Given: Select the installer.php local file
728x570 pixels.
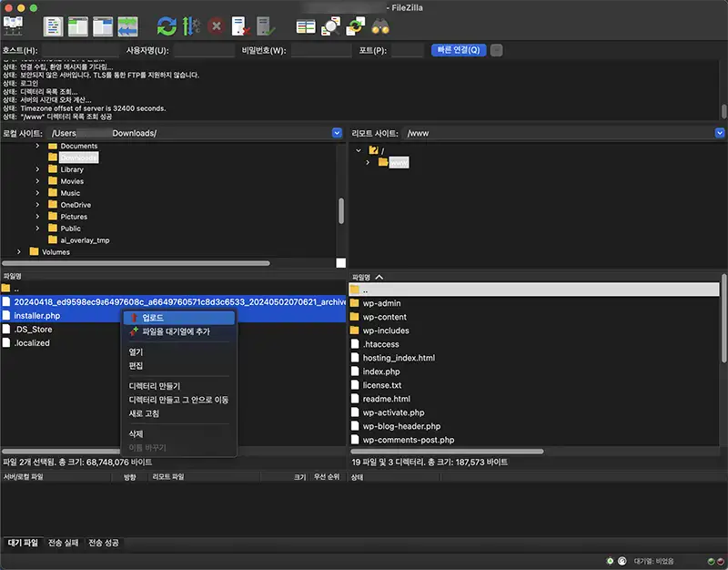Looking at the screenshot, I should pyautogui.click(x=36, y=316).
